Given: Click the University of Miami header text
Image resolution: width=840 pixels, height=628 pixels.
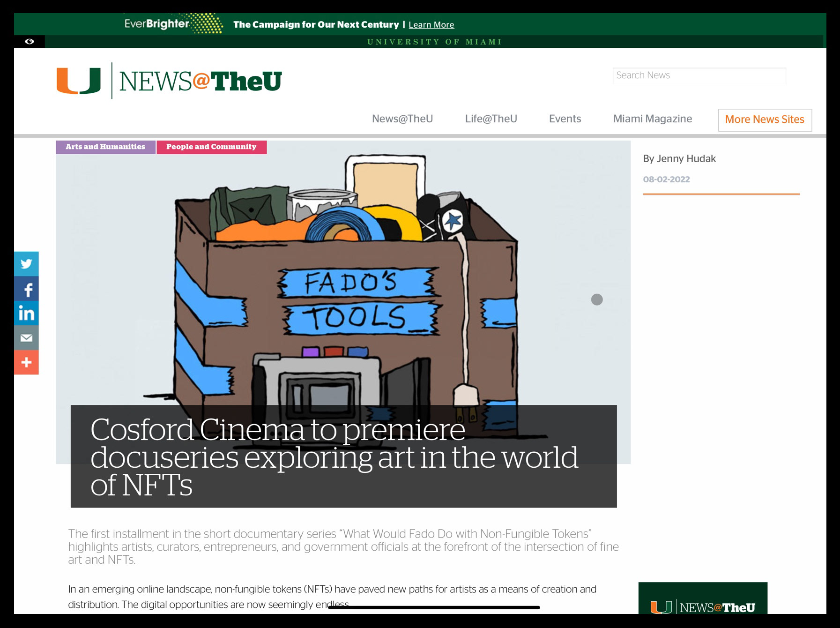Looking at the screenshot, I should [435, 42].
